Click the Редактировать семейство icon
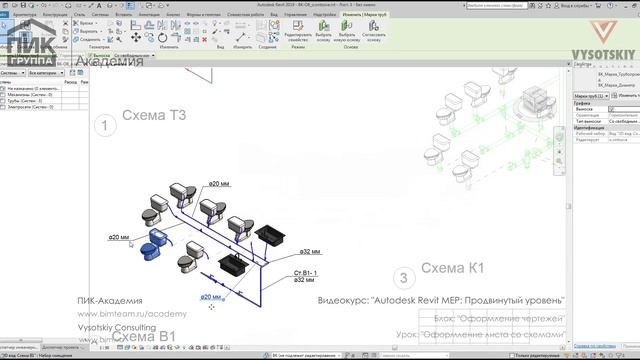Screen dimensions: 640x360 click(x=298, y=26)
